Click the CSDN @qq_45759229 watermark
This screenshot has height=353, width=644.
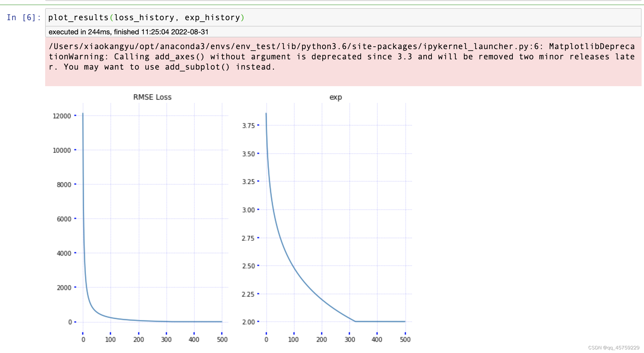pyautogui.click(x=614, y=348)
